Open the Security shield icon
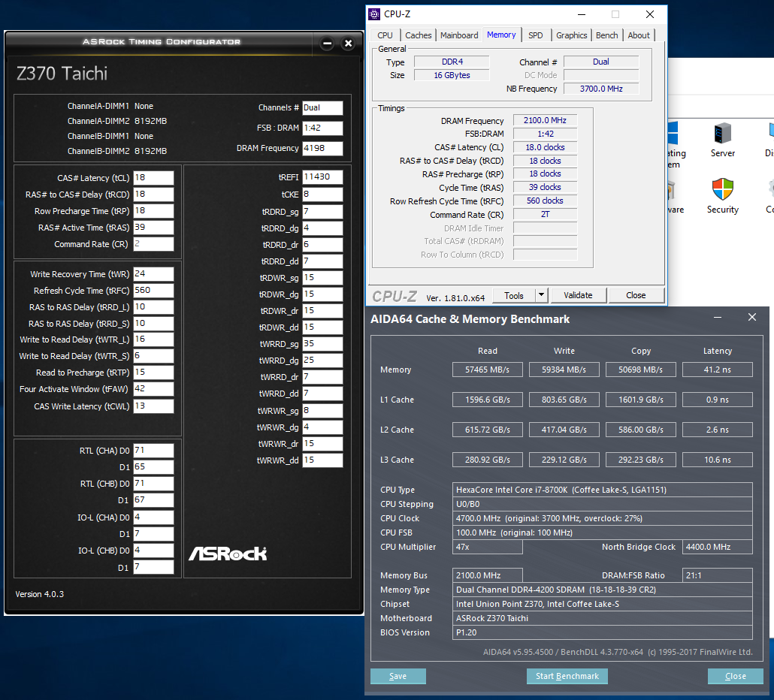This screenshot has height=700, width=774. 722,189
